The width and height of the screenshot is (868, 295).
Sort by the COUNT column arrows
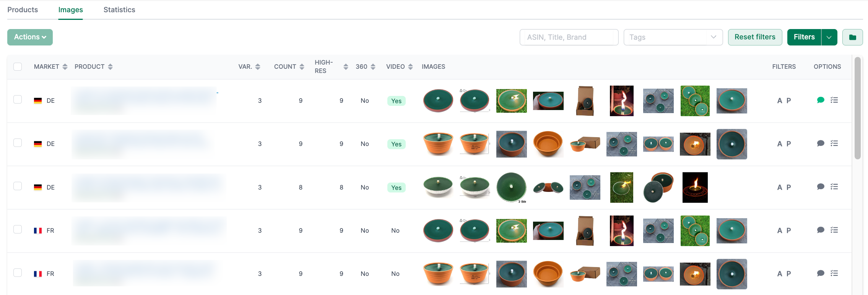coord(302,67)
